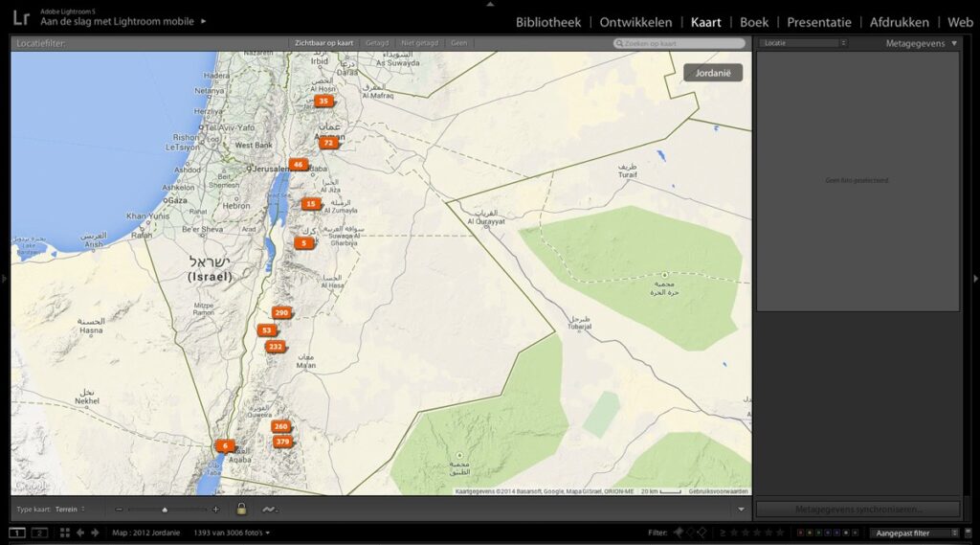Image resolution: width=980 pixels, height=545 pixels.
Task: Select the main window display button 1
Action: 17,533
